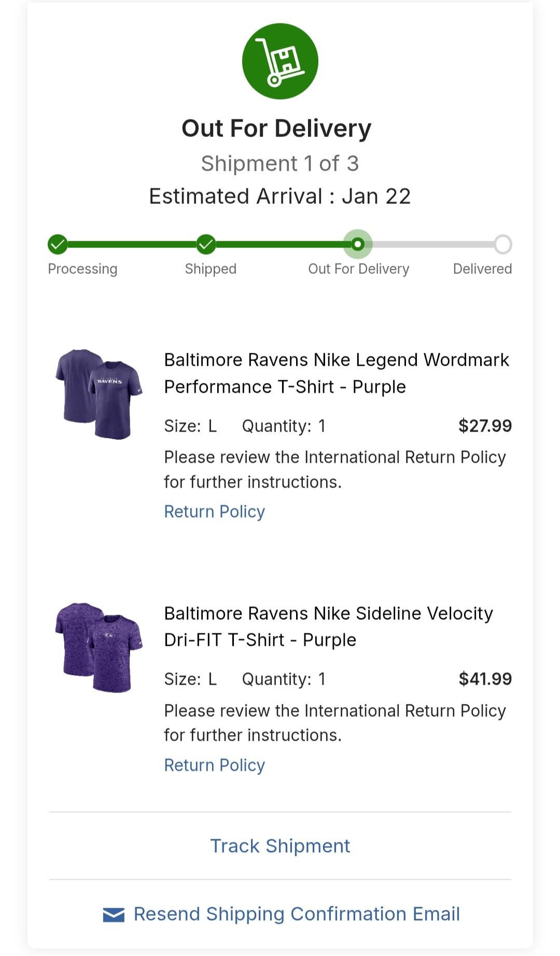Click the Processing step label
This screenshot has width=560, height=956.
point(82,269)
